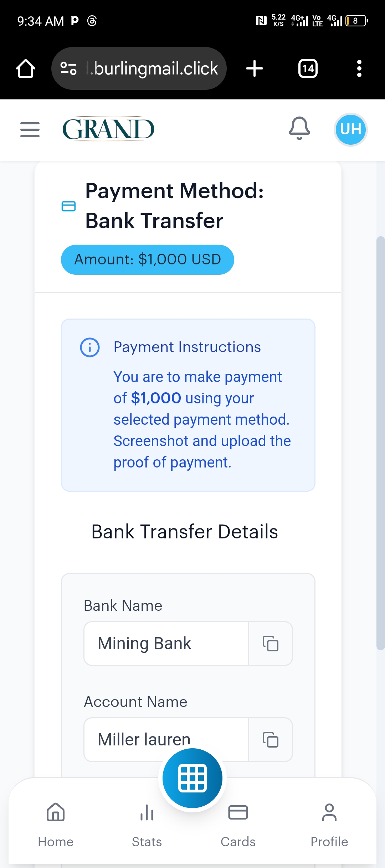Tap the Amount $1,000 USD badge
Image resolution: width=385 pixels, height=868 pixels.
[148, 259]
